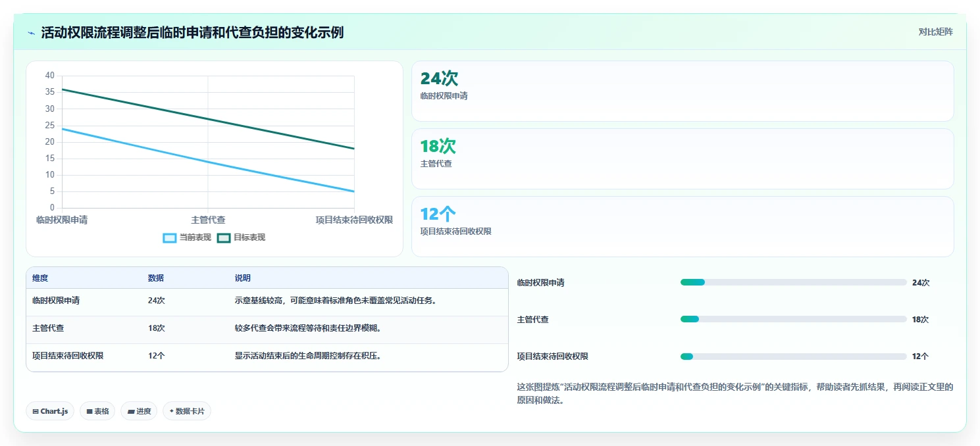Click the 项目结束待回收权限 chart axis label
The image size is (980, 446).
354,220
